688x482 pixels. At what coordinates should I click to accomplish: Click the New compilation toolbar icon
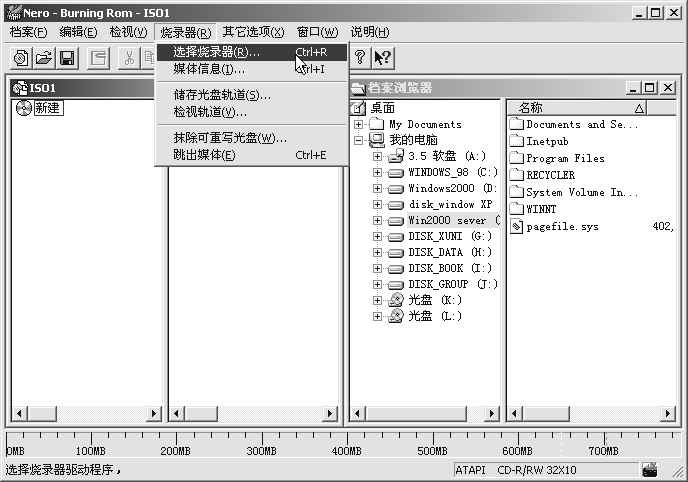(x=21, y=58)
